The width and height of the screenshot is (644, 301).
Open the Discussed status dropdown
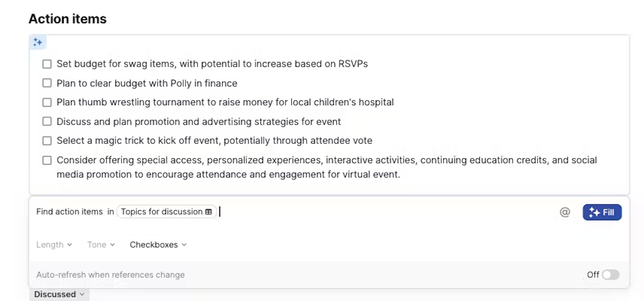[x=59, y=294]
